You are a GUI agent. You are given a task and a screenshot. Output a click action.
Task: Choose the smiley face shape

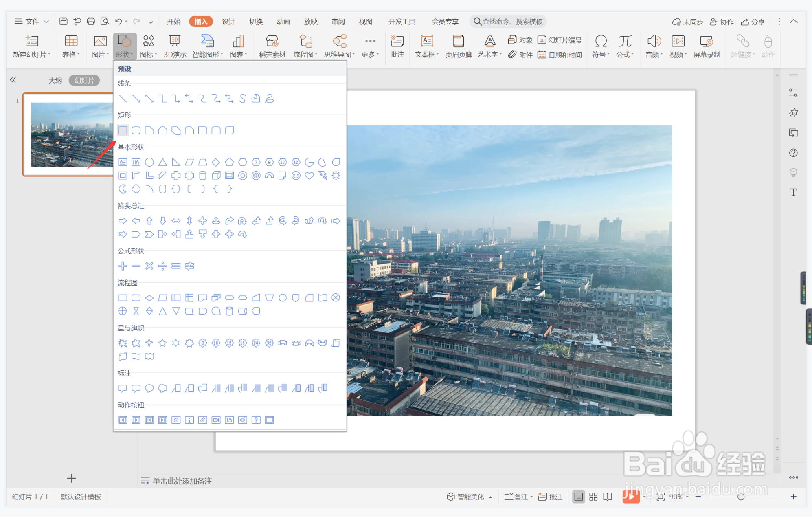(x=296, y=176)
